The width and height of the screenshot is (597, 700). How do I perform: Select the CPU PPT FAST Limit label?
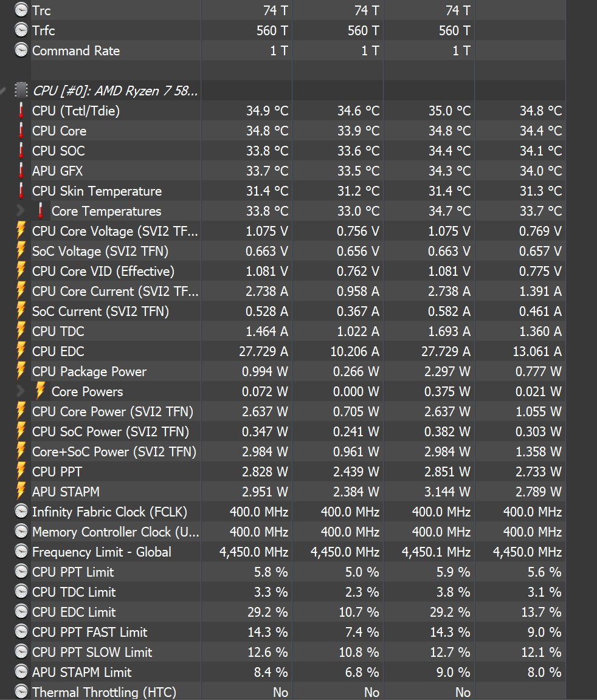(x=90, y=632)
